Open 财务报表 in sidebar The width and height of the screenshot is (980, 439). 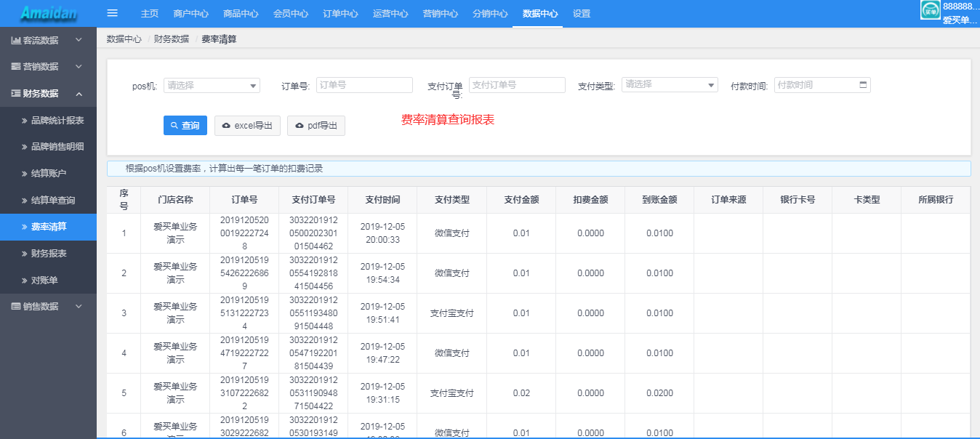48,253
